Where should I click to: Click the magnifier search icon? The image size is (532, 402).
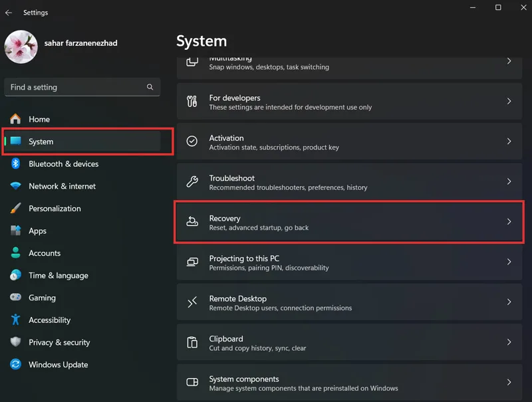(x=150, y=87)
